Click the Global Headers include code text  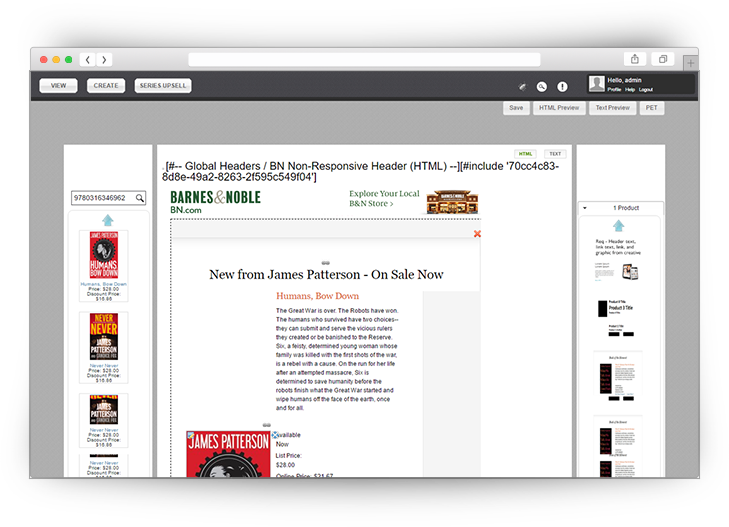[x=360, y=171]
